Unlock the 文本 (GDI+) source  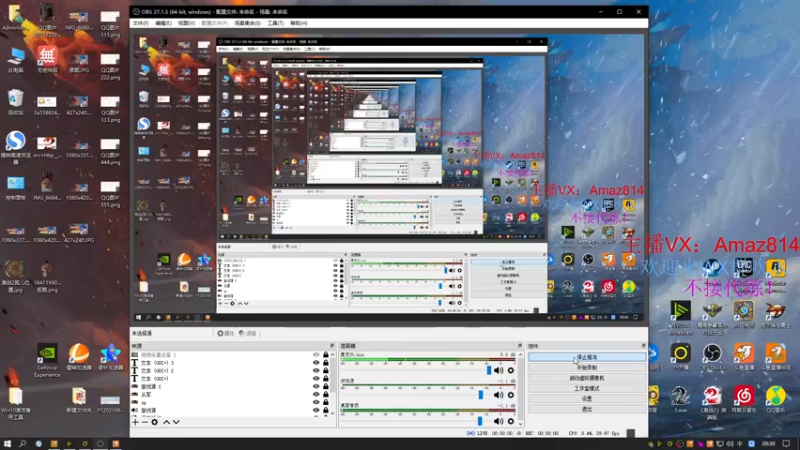click(326, 379)
